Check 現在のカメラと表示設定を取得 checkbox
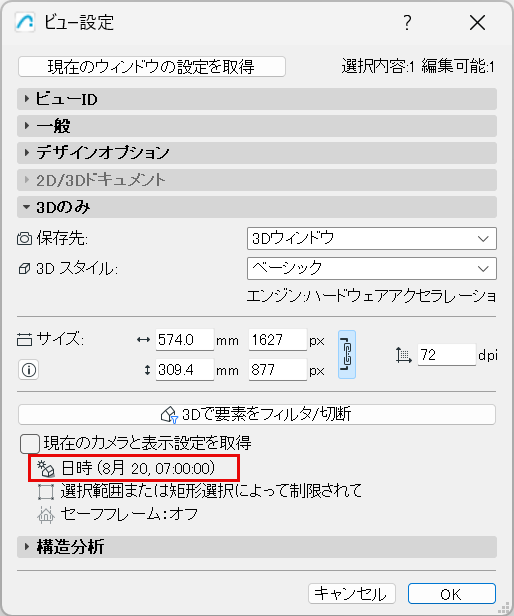 30,444
